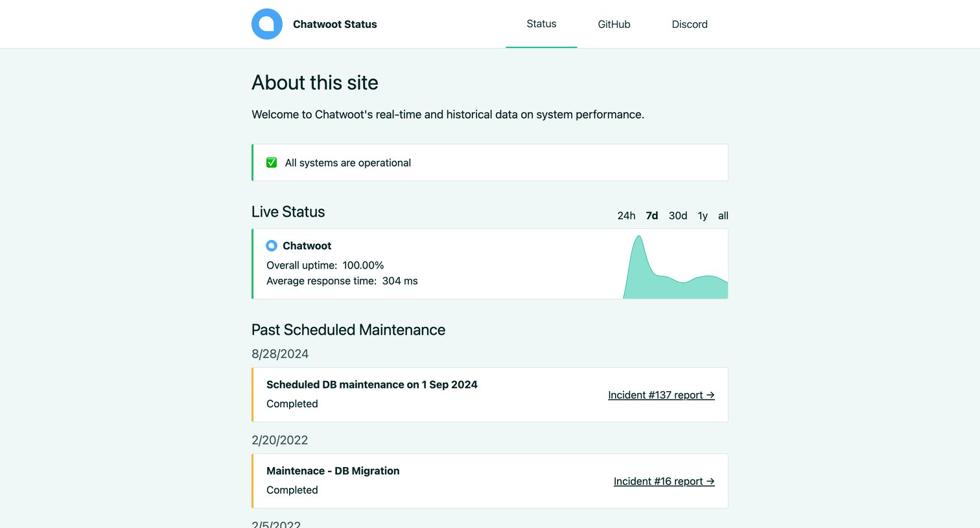This screenshot has width=980, height=528.
Task: Click the 'Past Scheduled Maintenance' heading
Action: click(349, 330)
